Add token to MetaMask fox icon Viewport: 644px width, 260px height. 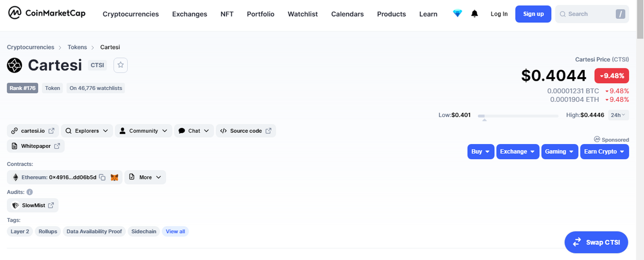[x=115, y=177]
